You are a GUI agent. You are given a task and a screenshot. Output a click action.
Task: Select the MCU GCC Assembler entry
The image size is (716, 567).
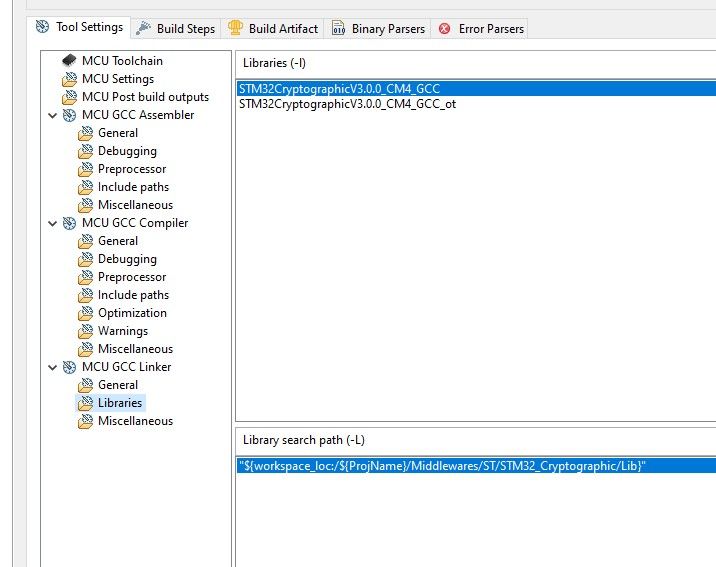tap(138, 115)
